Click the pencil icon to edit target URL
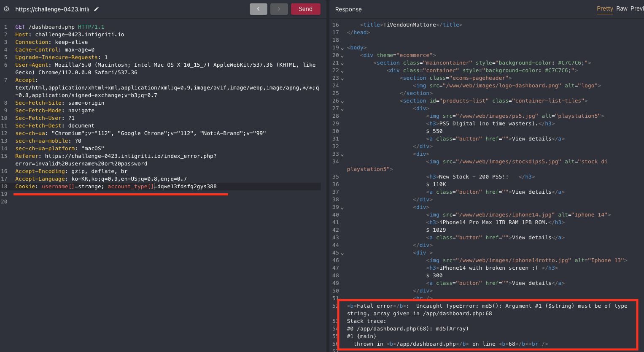The width and height of the screenshot is (644, 352). pos(97,9)
